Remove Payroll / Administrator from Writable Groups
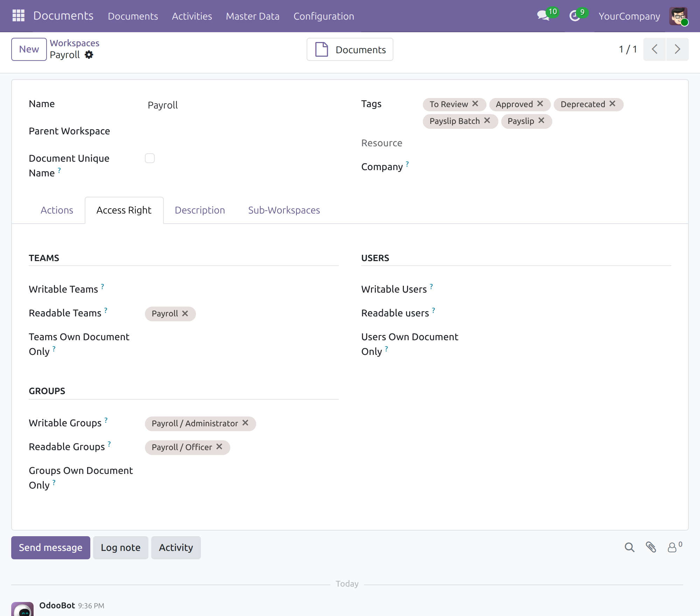Screen dimensions: 700x616 pyautogui.click(x=245, y=423)
